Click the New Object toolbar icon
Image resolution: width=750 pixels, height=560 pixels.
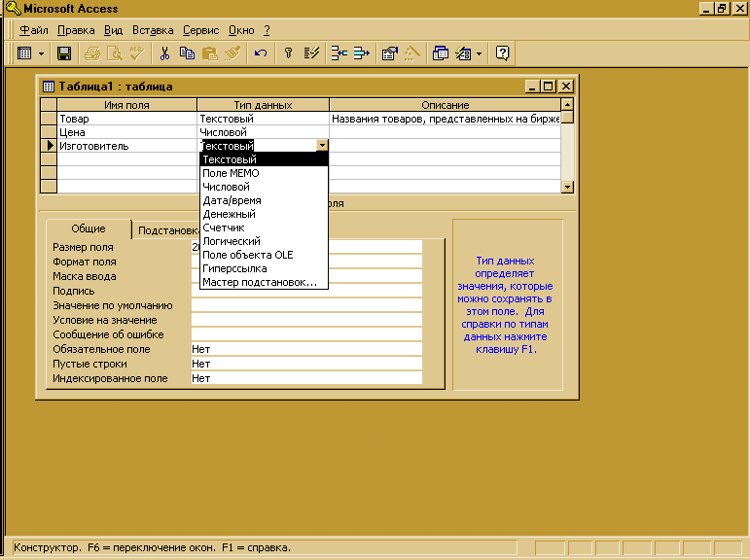point(463,53)
